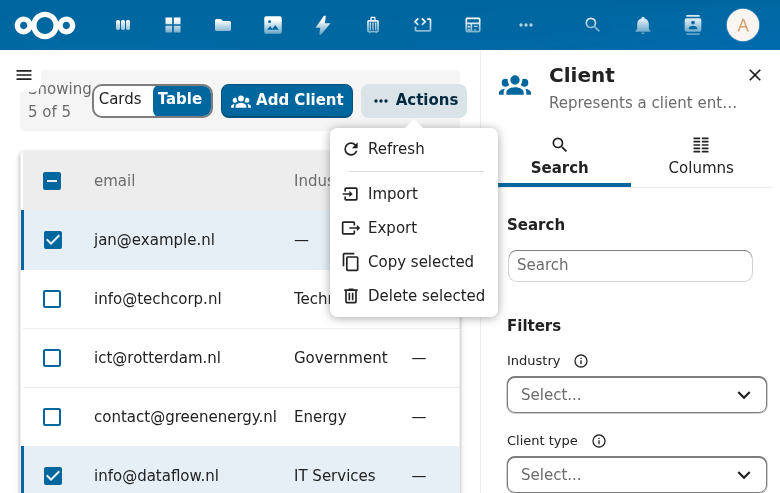Viewport: 780px width, 493px height.
Task: Uncheck the info@dataflow.nl row checkbox
Action: click(52, 476)
